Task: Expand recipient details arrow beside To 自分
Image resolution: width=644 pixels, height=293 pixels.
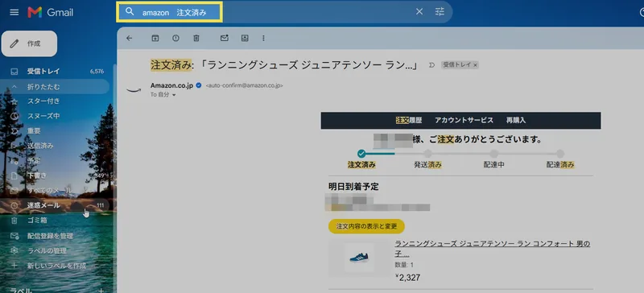Action: click(x=174, y=95)
